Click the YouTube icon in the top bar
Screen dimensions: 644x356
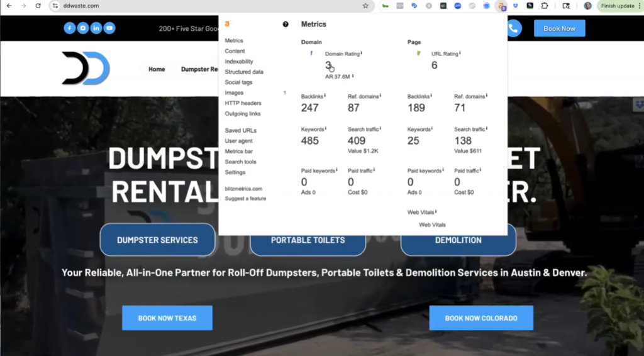[x=109, y=28]
